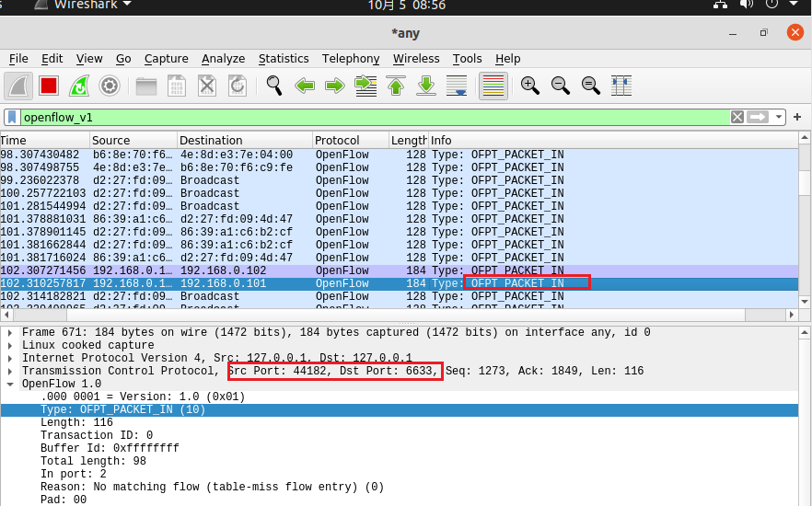The image size is (812, 506).
Task: Select packet at time 99.236022378
Action: point(399,180)
